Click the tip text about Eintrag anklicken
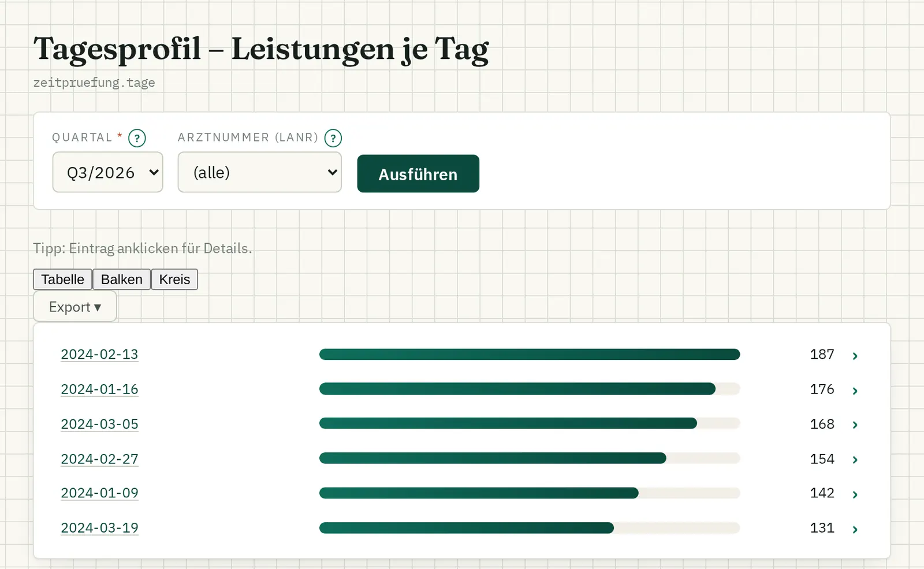This screenshot has width=924, height=569. click(x=143, y=248)
